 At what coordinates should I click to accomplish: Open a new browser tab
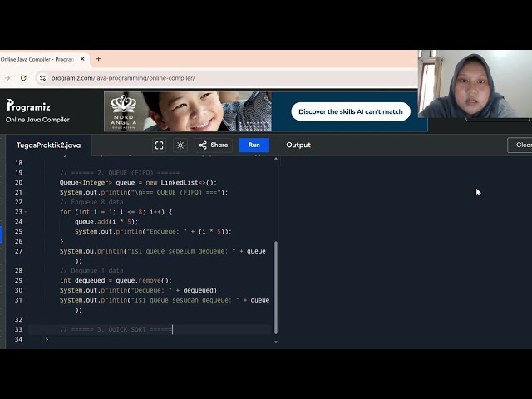(98, 59)
